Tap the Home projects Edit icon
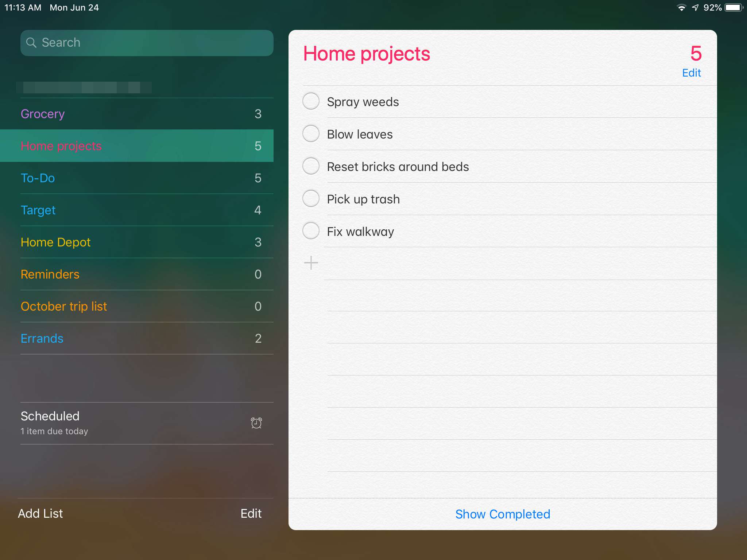Viewport: 747px width, 560px height. [692, 73]
